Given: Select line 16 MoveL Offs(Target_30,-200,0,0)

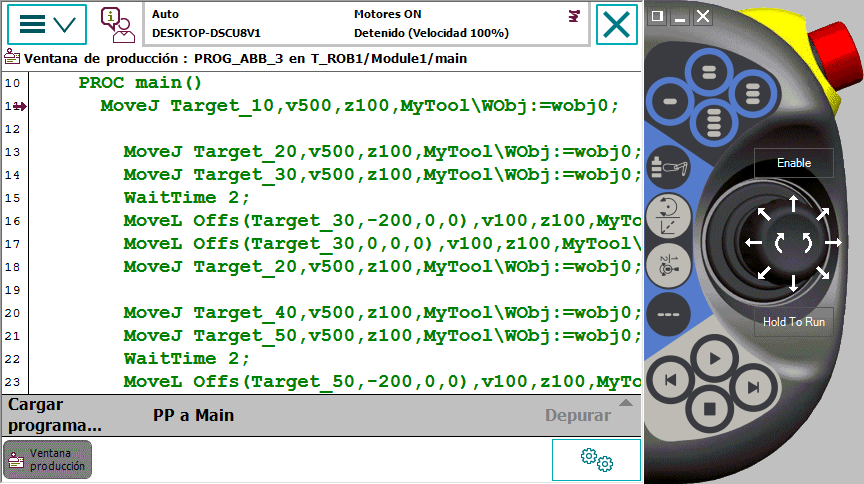Looking at the screenshot, I should tap(382, 221).
